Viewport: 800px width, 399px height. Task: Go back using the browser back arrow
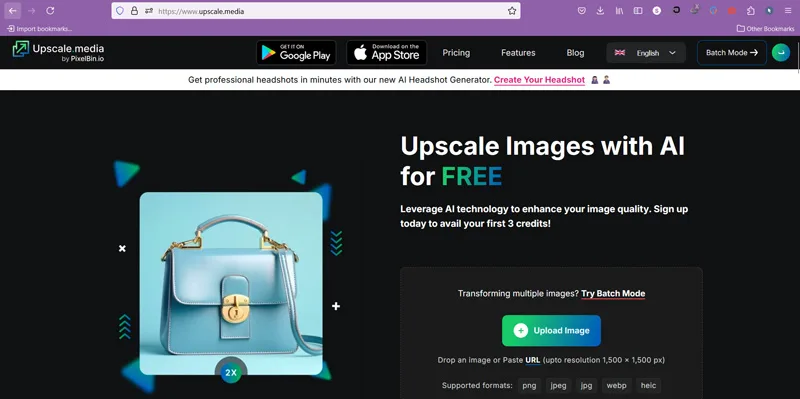[x=13, y=11]
